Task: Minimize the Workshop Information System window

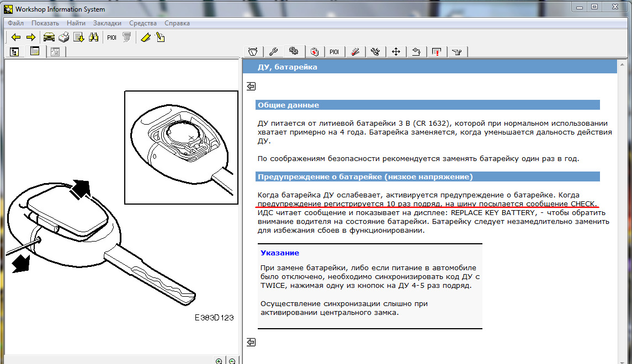Action: tap(580, 7)
